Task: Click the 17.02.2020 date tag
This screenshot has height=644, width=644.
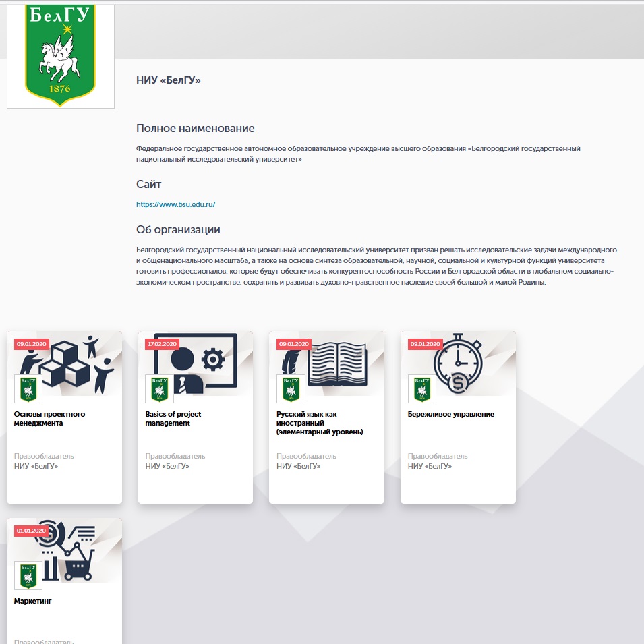Action: pyautogui.click(x=162, y=344)
